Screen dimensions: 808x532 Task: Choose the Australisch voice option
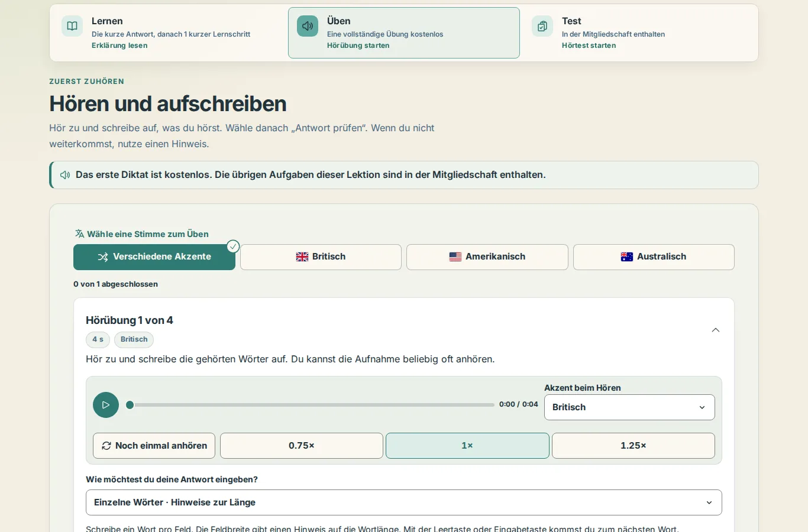coord(654,257)
